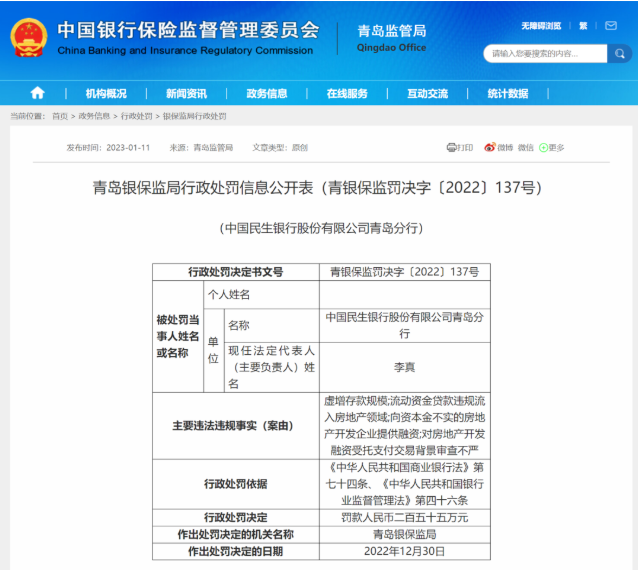Click the cell 青岛银保监局
This screenshot has width=638, height=570.
(404, 534)
